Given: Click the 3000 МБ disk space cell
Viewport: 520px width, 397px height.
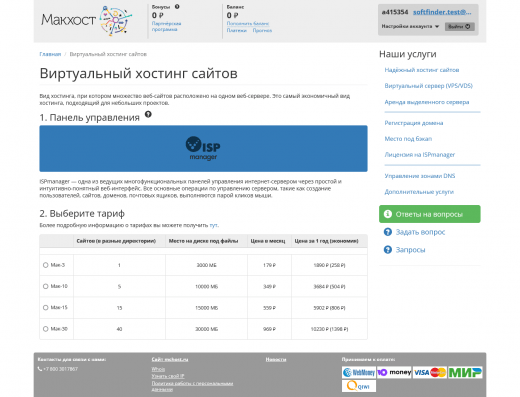Looking at the screenshot, I should (206, 265).
